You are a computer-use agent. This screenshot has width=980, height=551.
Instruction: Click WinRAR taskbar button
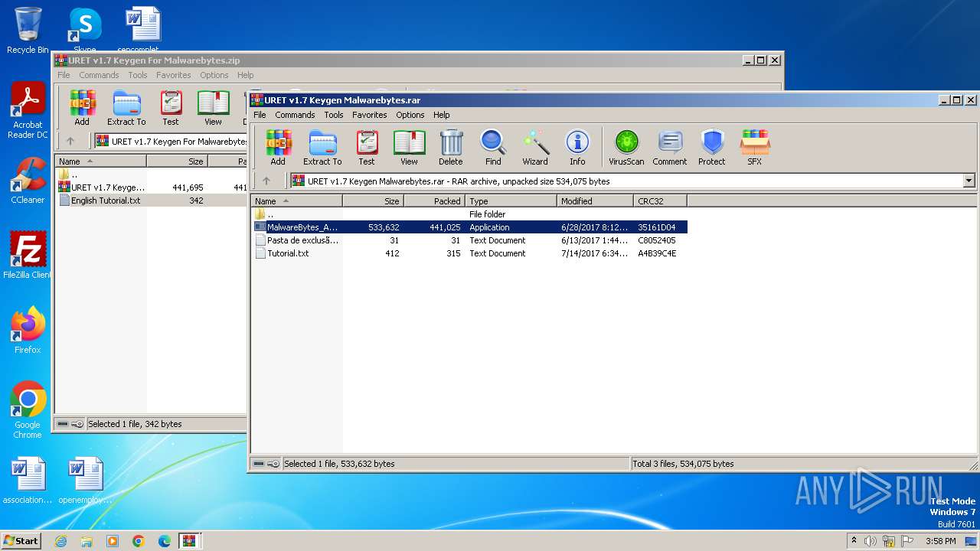(x=189, y=541)
